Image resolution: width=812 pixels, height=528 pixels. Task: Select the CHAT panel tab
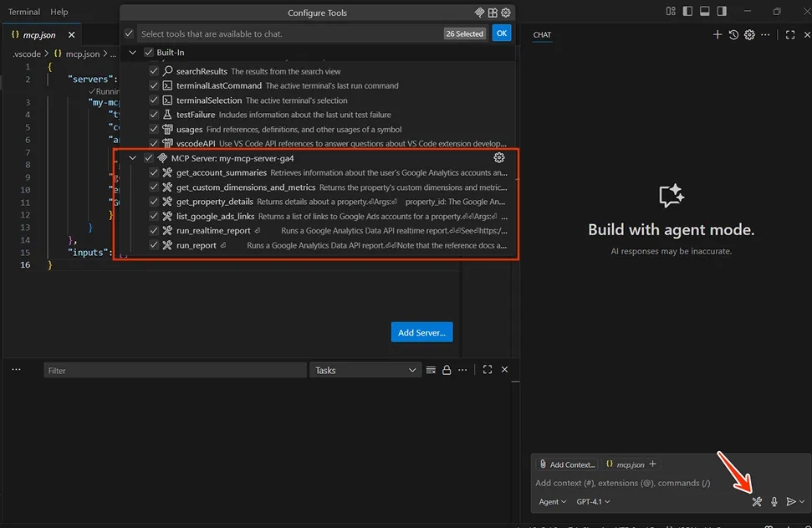[542, 34]
